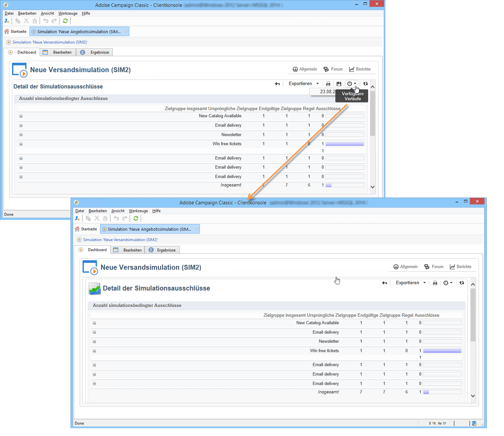Image resolution: width=504 pixels, height=436 pixels.
Task: Collapse the New Catalog Available row in front window
Action: [x=95, y=323]
